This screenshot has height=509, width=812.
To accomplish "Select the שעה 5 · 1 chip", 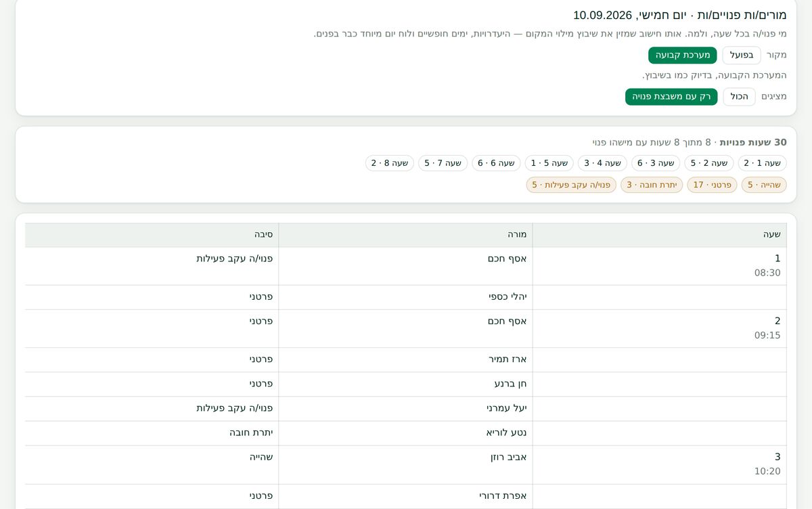I will point(549,163).
